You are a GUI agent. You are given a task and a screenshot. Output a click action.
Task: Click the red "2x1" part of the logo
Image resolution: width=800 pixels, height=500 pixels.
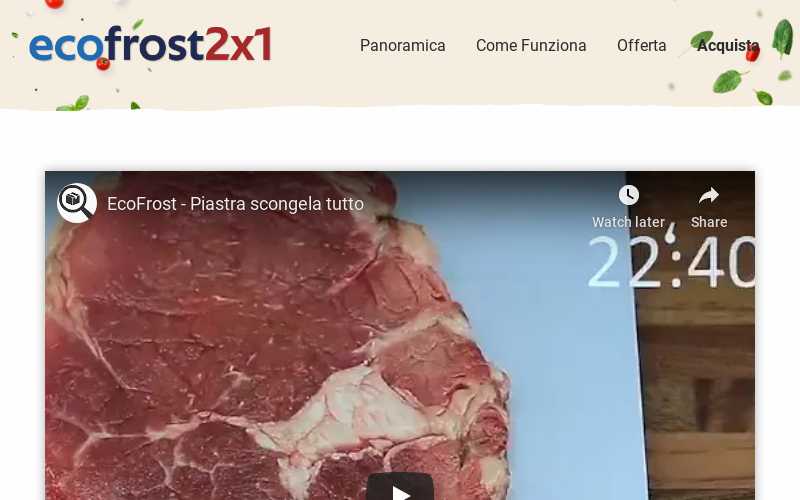pos(238,44)
